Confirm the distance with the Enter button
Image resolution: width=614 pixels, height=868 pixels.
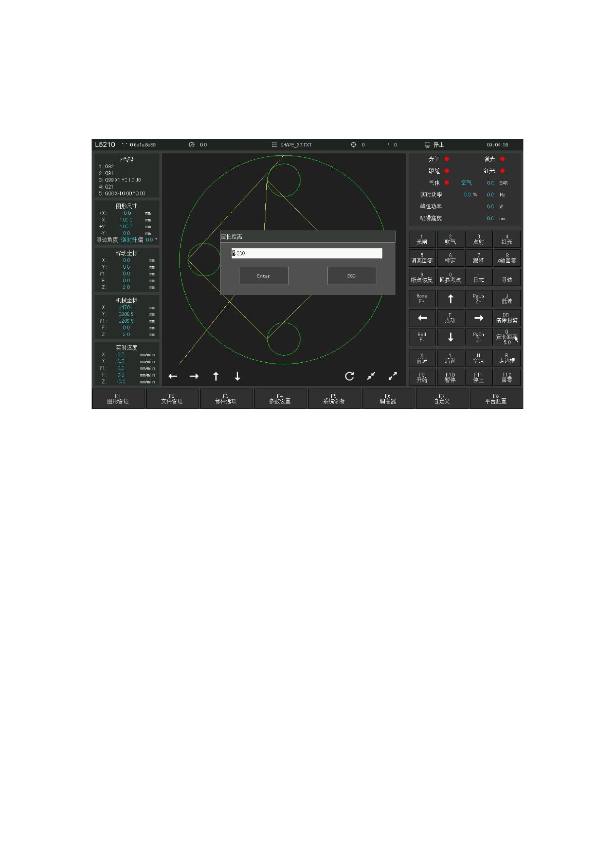(264, 276)
